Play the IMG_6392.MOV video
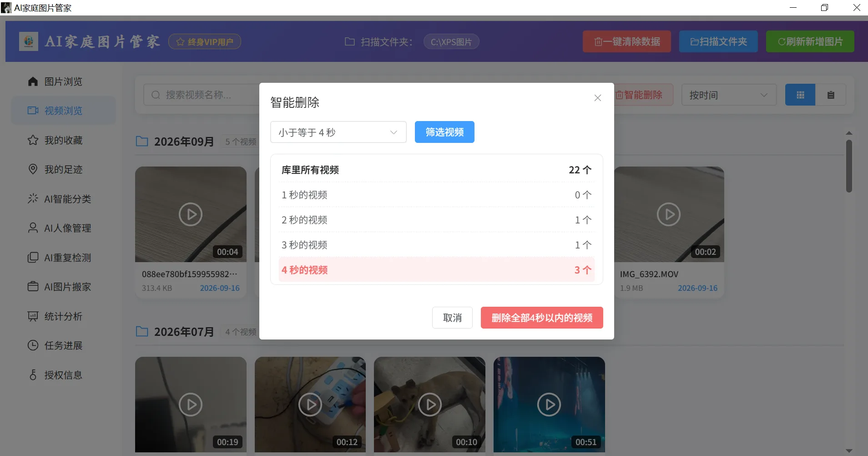 669,214
